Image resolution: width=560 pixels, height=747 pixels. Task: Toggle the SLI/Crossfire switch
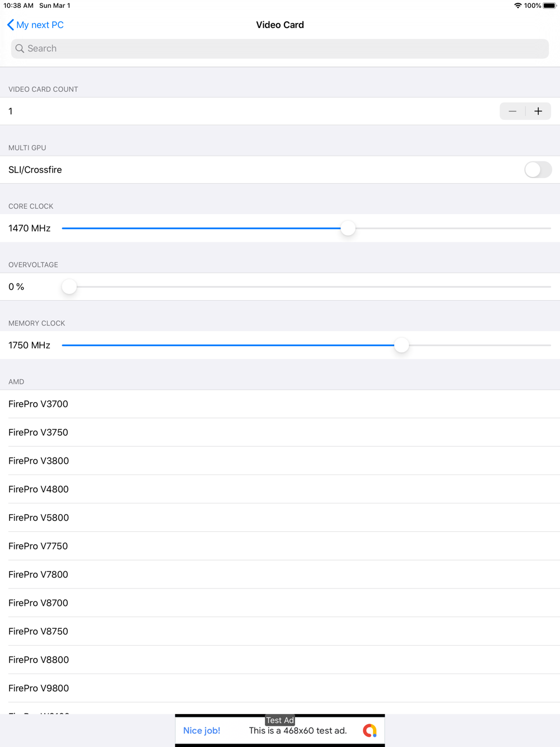click(x=538, y=170)
